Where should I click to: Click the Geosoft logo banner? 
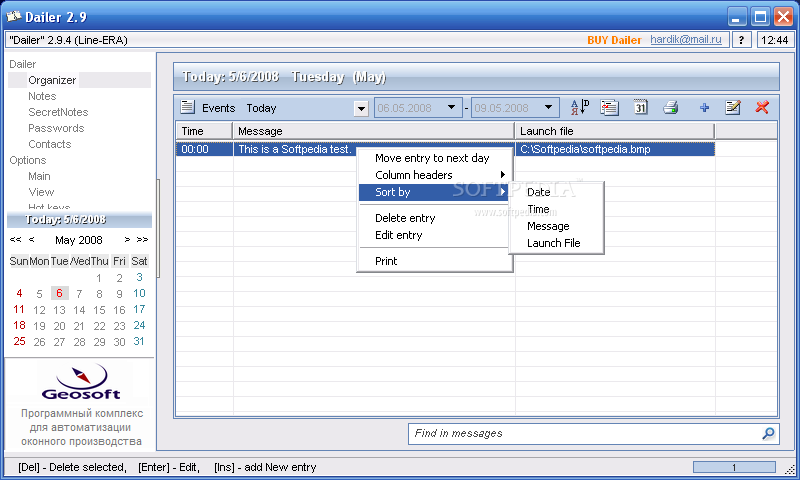pos(81,383)
